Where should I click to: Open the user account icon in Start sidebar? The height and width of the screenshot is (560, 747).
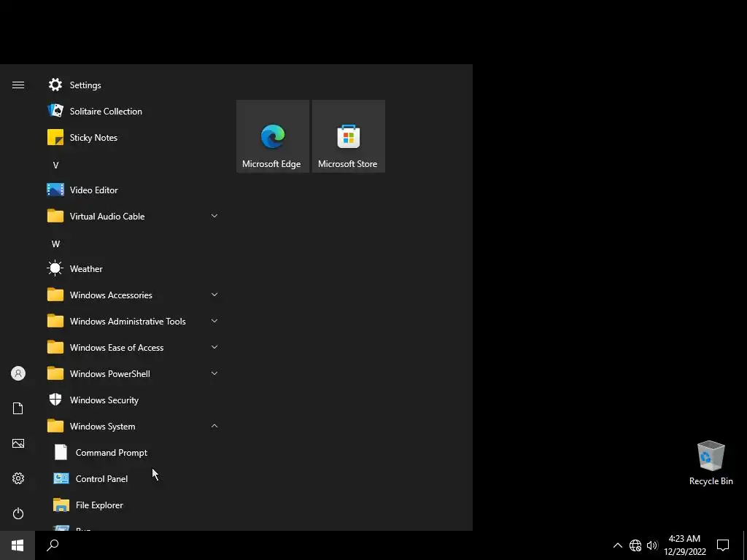(18, 373)
